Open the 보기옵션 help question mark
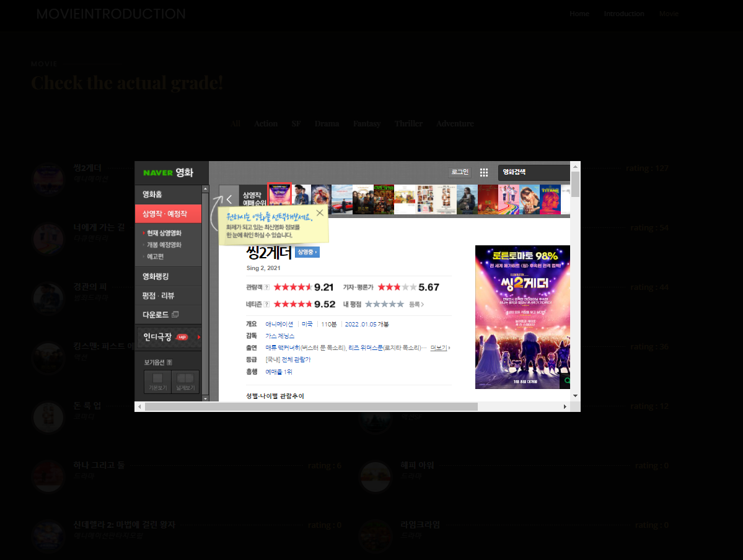 coord(170,362)
